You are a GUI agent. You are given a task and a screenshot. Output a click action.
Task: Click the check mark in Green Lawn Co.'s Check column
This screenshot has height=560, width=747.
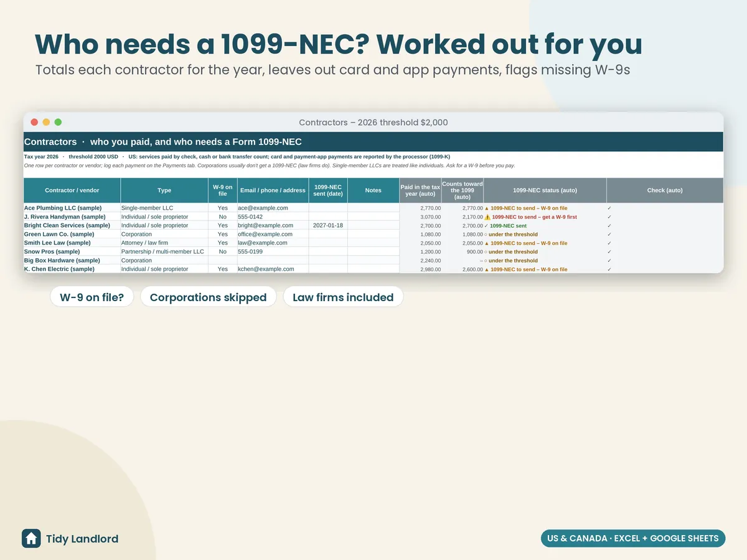point(609,235)
